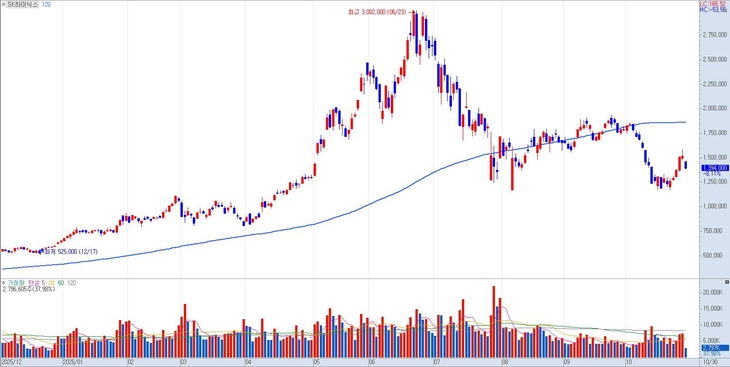Click the 03 month label on date axis

[183, 361]
